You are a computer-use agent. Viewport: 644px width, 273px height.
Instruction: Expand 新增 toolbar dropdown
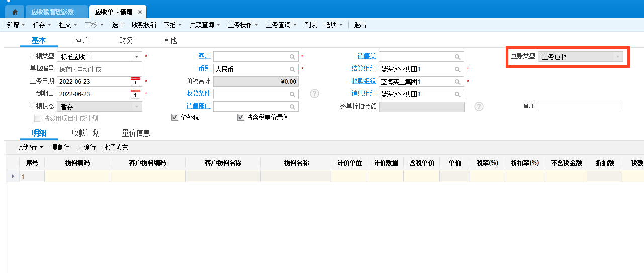24,25
